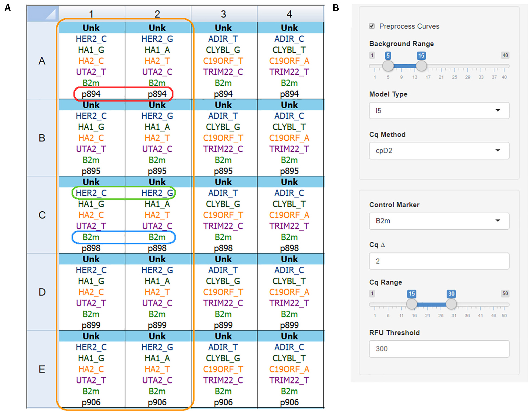Click the Unk header of well E1

coord(91,336)
